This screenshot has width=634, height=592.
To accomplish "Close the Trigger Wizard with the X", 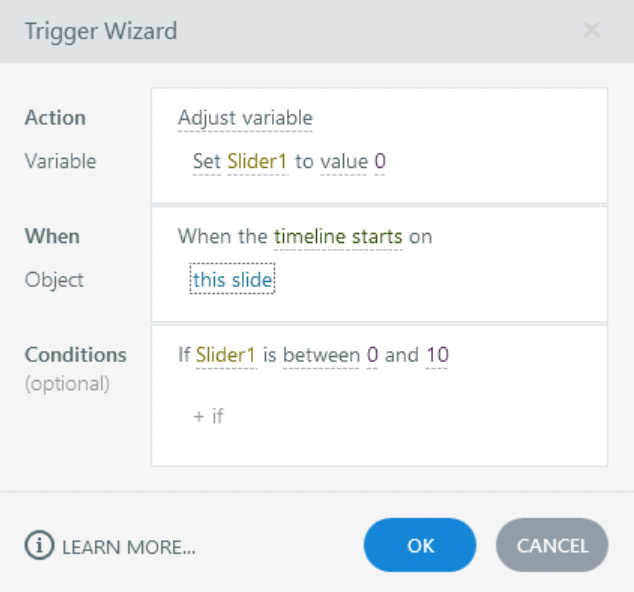I will 592,30.
